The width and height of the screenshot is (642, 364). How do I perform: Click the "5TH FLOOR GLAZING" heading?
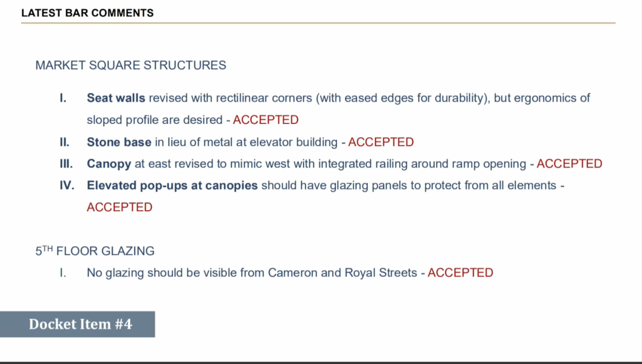point(95,251)
